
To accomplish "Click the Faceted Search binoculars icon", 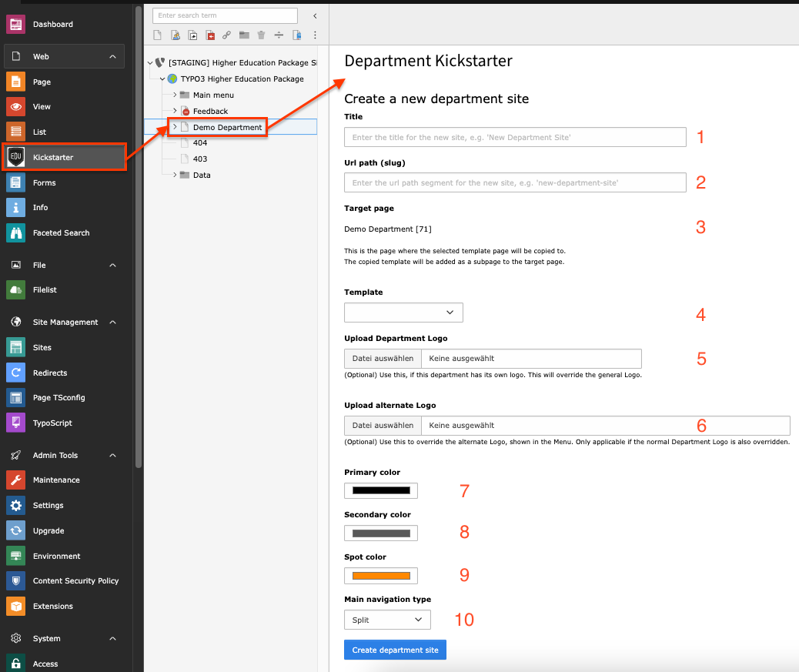I will point(15,232).
